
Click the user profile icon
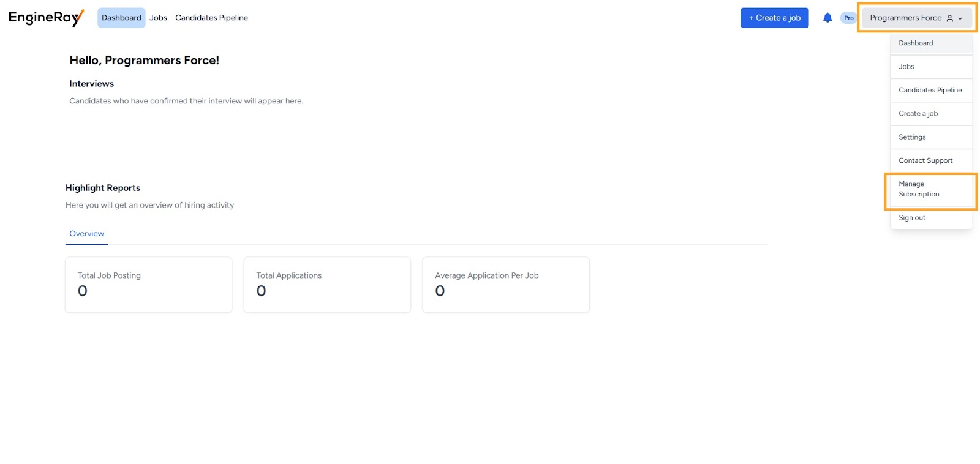click(950, 18)
